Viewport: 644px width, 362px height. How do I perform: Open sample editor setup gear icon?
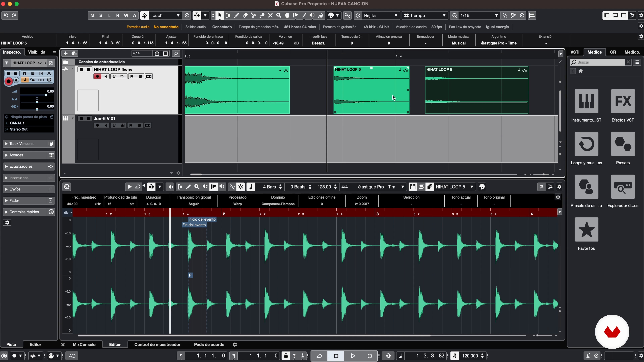pyautogui.click(x=559, y=187)
